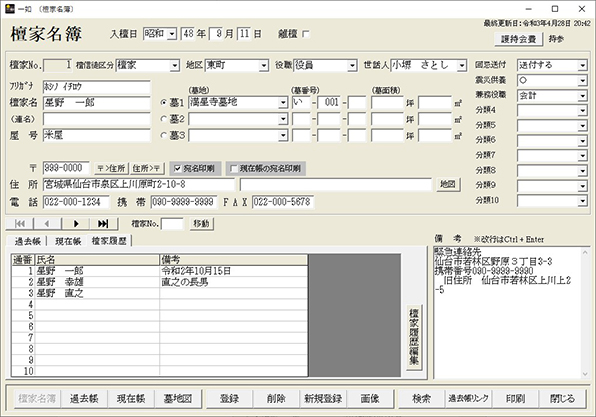Tick the 離檀 checkbox
596x417 pixels.
pos(306,34)
